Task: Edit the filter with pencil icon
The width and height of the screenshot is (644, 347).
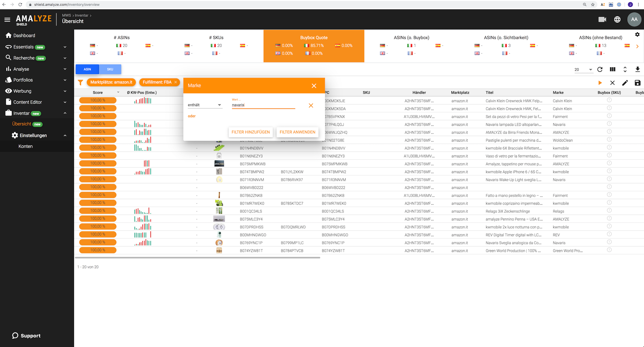Action: [x=625, y=83]
